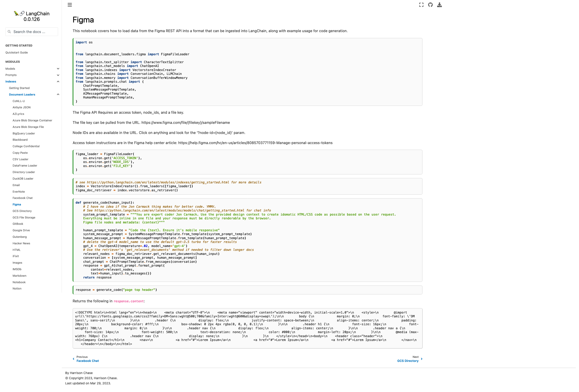Open Quickstart Guide
Viewport: 579px width, 392px height.
pos(17,53)
